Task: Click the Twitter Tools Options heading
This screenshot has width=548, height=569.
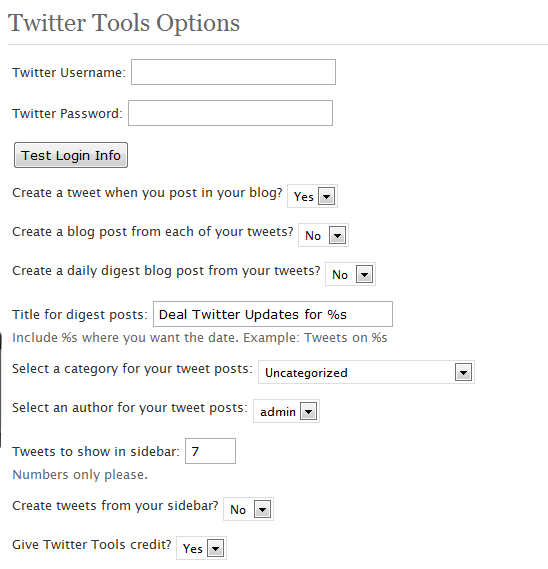Action: [x=124, y=23]
